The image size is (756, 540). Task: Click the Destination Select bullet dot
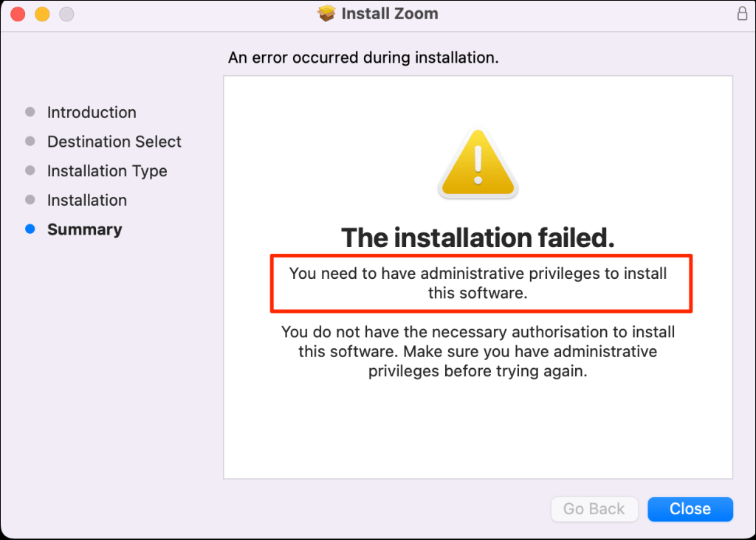(x=30, y=141)
